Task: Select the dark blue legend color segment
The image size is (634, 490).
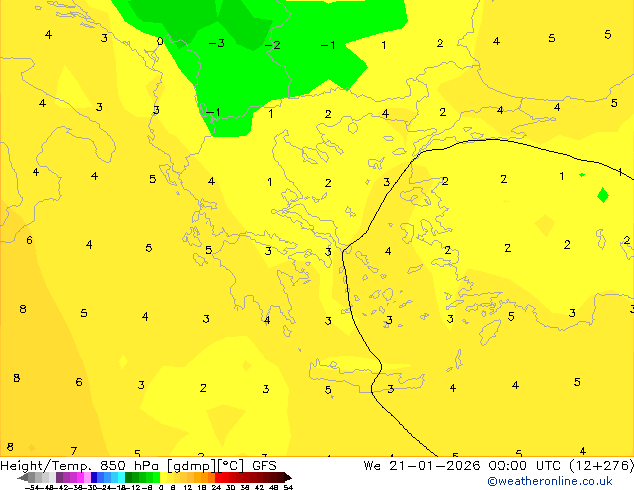Action: click(x=94, y=477)
